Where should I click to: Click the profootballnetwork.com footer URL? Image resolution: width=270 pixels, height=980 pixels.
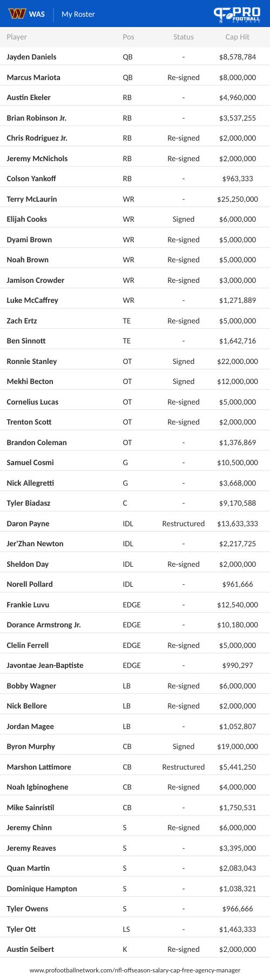tap(135, 970)
